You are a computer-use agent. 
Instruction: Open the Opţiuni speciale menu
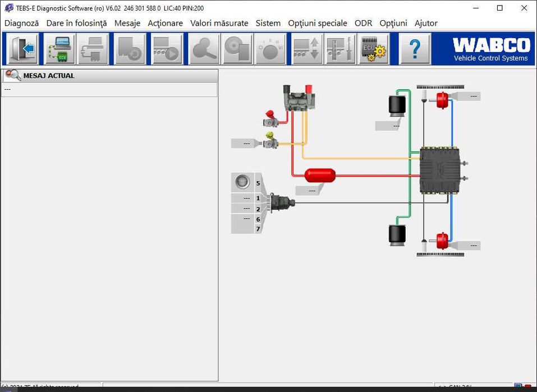(318, 24)
